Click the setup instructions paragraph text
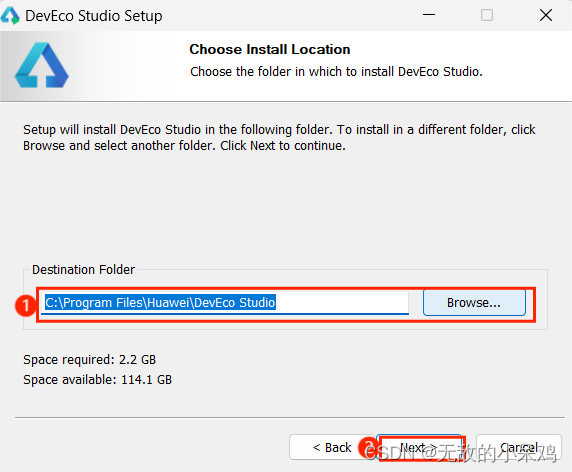The height and width of the screenshot is (472, 572). click(279, 138)
